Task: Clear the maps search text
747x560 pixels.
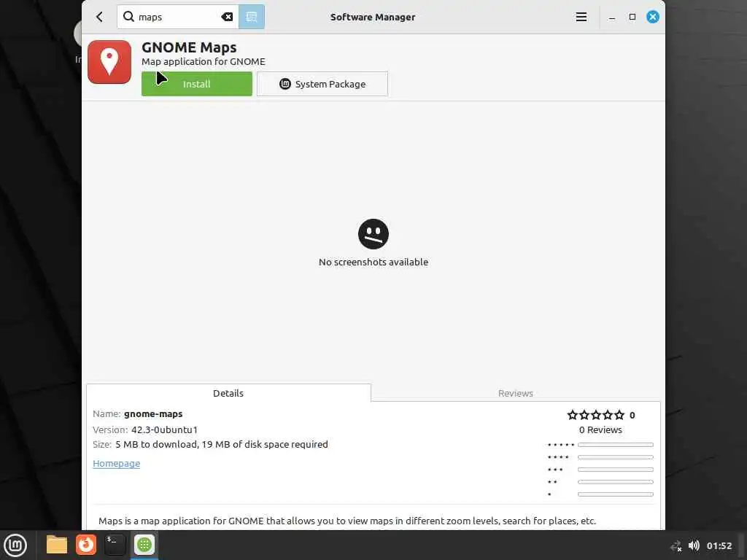Action: pos(228,17)
